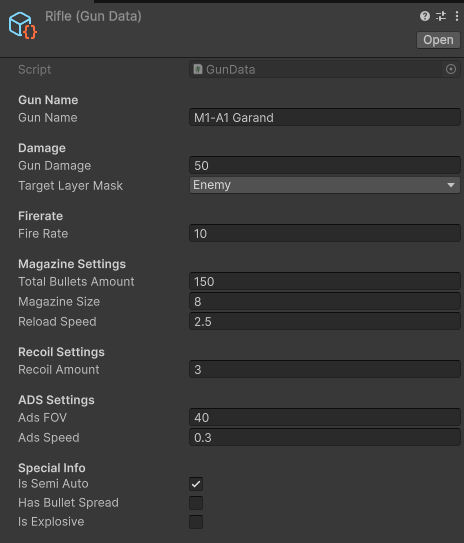The width and height of the screenshot is (464, 543).
Task: Click the Ads Speed field
Action: 324,437
